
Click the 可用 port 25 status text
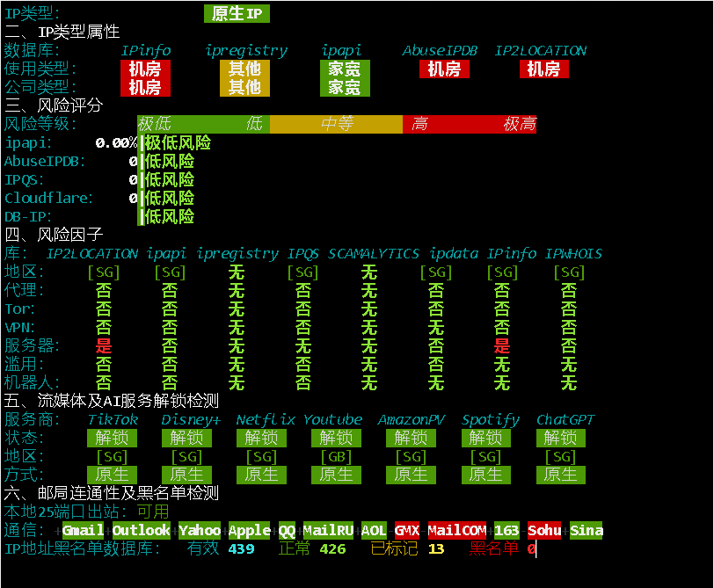pos(153,512)
